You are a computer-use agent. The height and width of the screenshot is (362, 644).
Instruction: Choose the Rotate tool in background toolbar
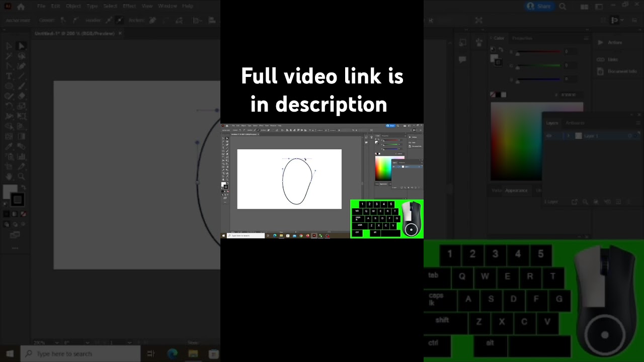(x=9, y=106)
